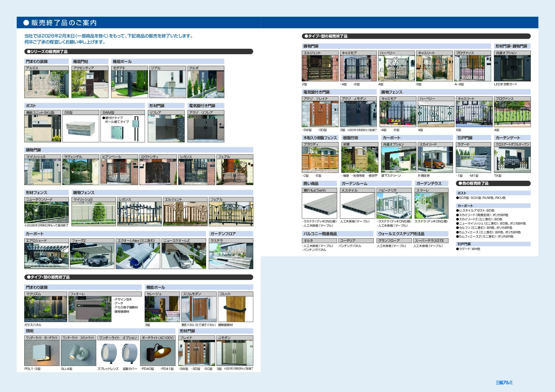Click the 三協アルミ logo

[x=504, y=383]
